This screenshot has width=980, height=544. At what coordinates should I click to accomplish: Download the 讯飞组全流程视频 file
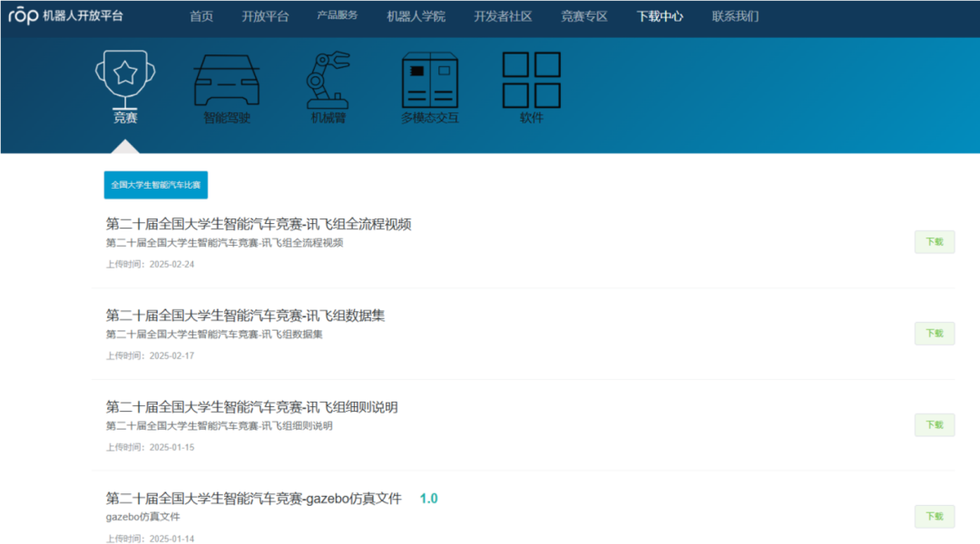(935, 242)
